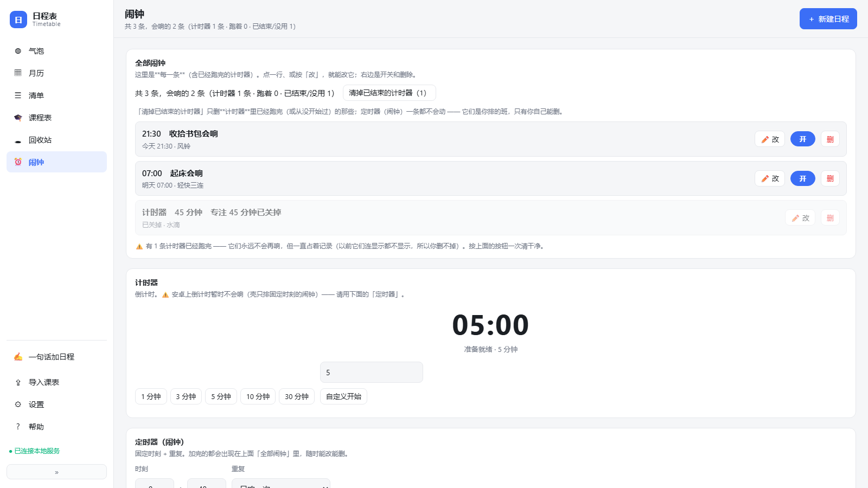
Task: Delete the 07:00 起床 alarm
Action: [830, 178]
